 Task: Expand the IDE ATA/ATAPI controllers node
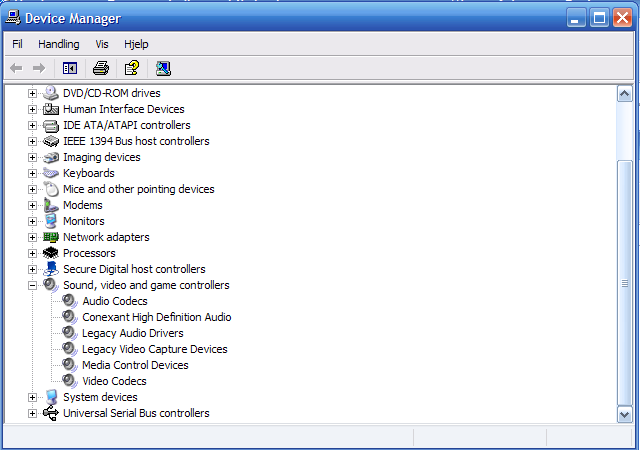pos(32,125)
